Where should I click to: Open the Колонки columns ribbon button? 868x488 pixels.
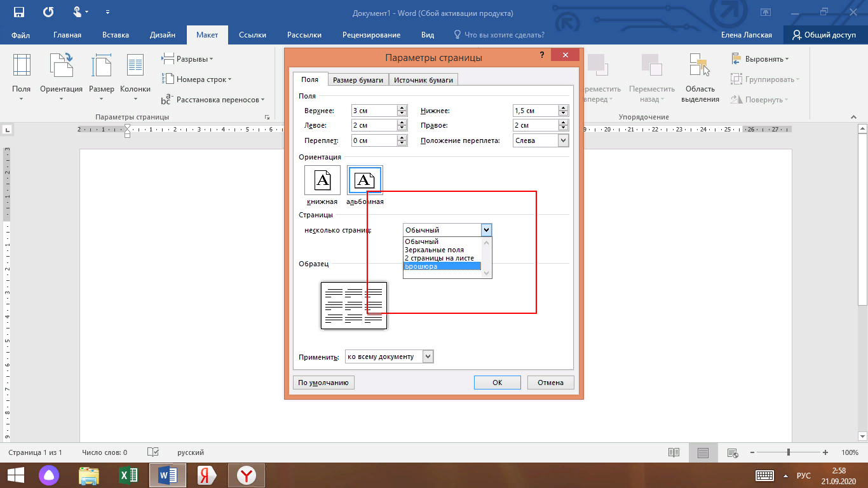point(135,76)
